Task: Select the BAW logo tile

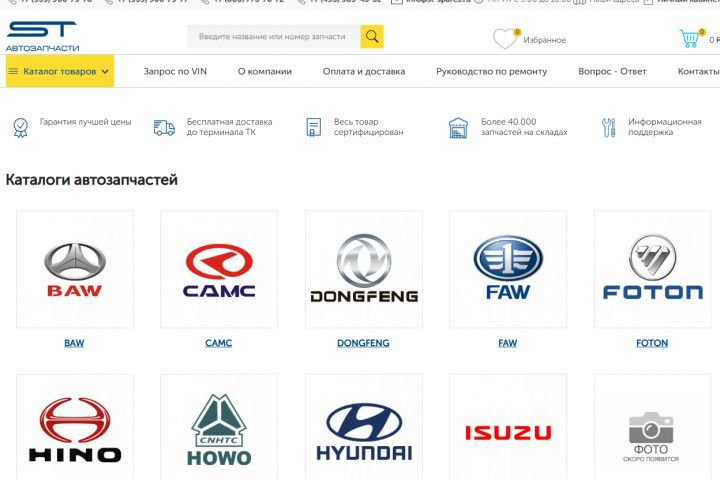Action: coord(75,269)
